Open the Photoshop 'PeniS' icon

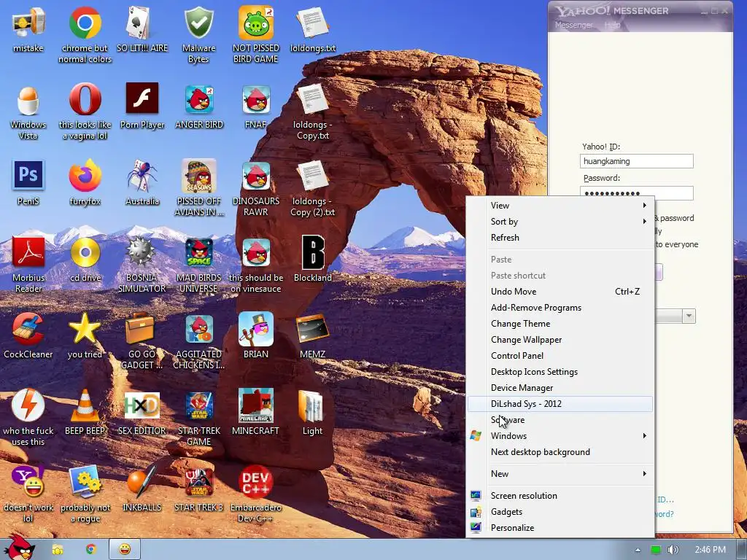point(28,176)
